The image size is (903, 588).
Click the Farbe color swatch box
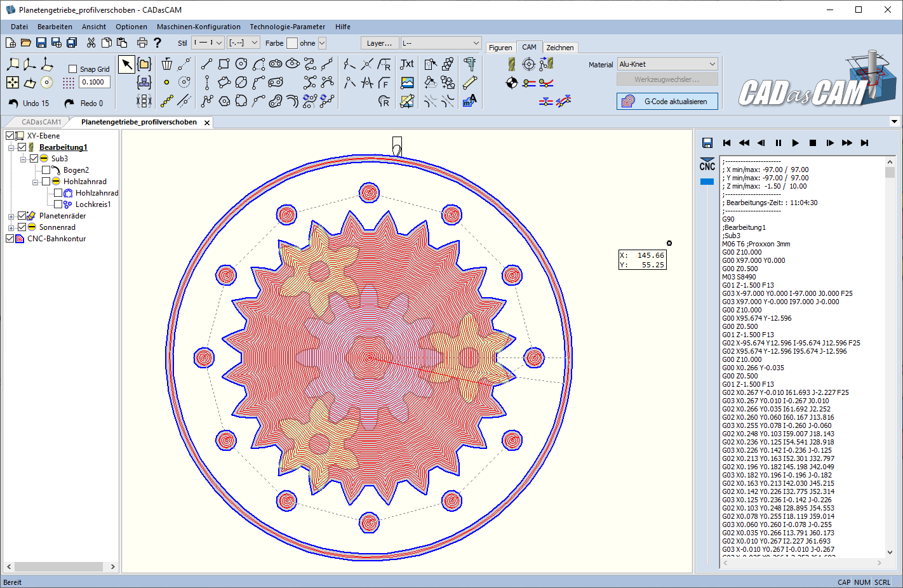292,43
